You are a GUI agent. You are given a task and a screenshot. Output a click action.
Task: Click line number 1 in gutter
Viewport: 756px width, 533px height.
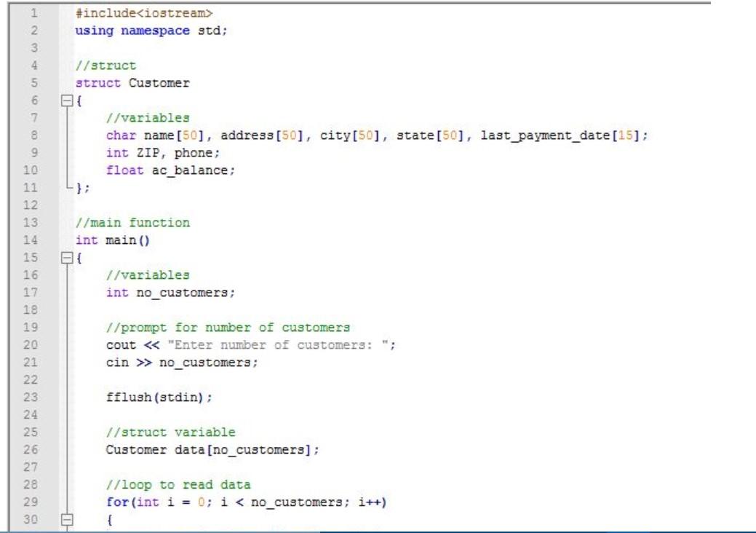pos(33,13)
